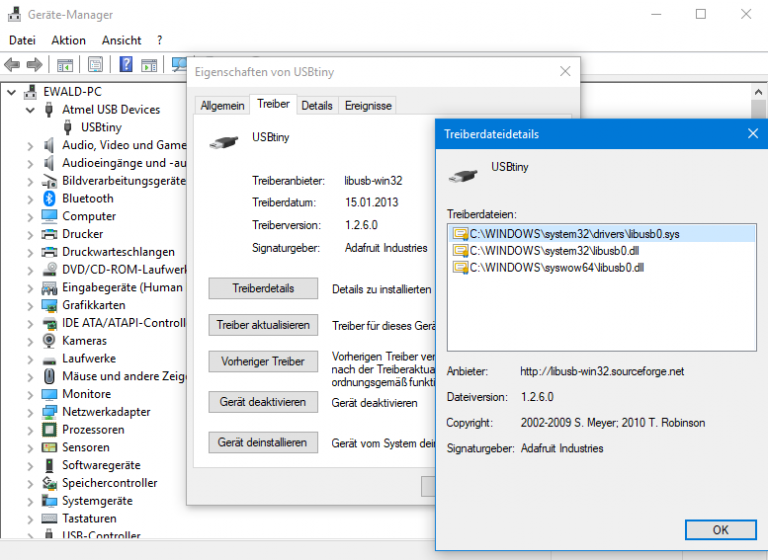Click the show/hide console tree toolbar icon
The height and width of the screenshot is (560, 768).
click(x=65, y=65)
